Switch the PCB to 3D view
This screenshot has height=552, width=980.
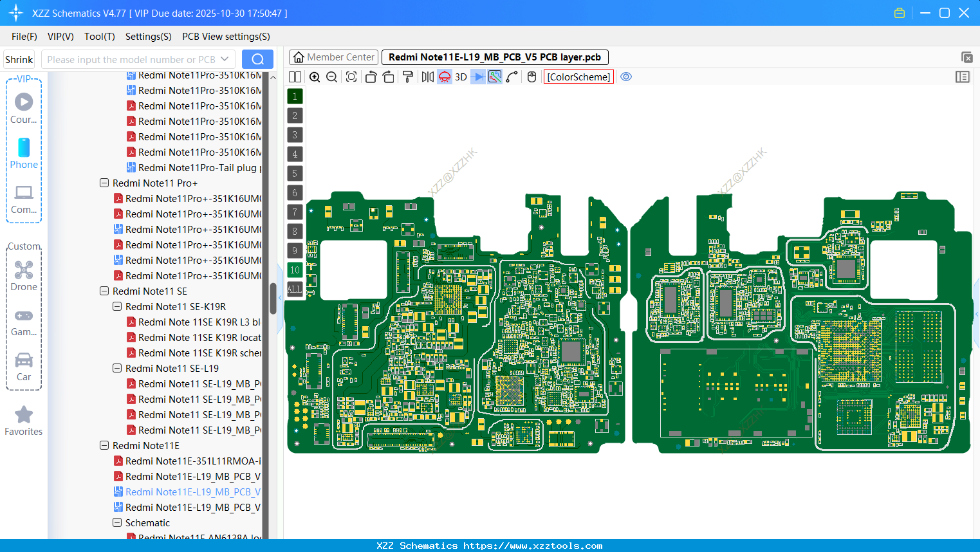tap(461, 77)
